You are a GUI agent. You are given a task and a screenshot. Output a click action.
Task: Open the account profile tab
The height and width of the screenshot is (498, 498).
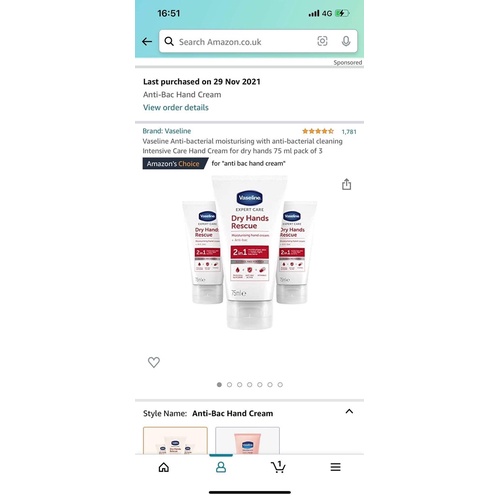pos(221,467)
